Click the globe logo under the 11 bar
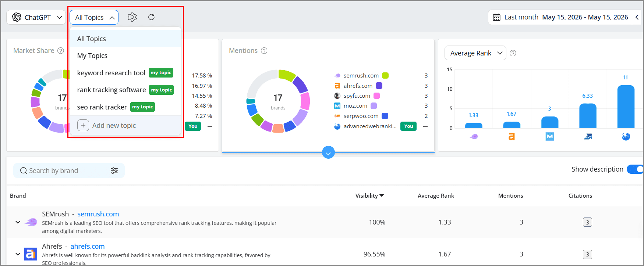Image resolution: width=644 pixels, height=266 pixels. [x=626, y=137]
